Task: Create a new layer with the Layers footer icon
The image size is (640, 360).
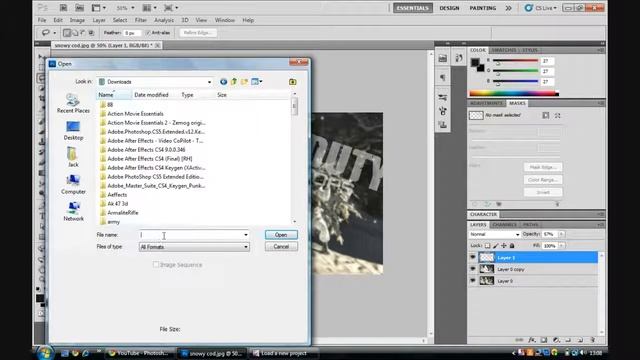Action: point(580,340)
